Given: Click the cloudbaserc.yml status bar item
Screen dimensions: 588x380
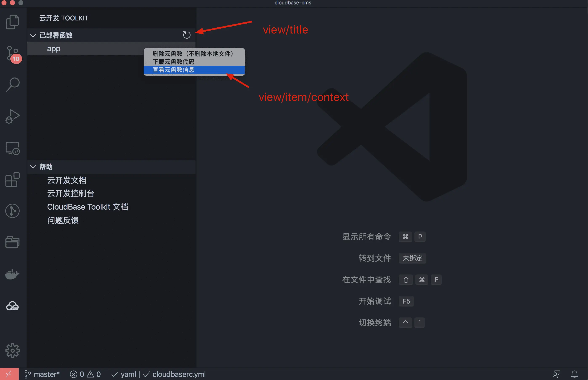Looking at the screenshot, I should point(174,374).
